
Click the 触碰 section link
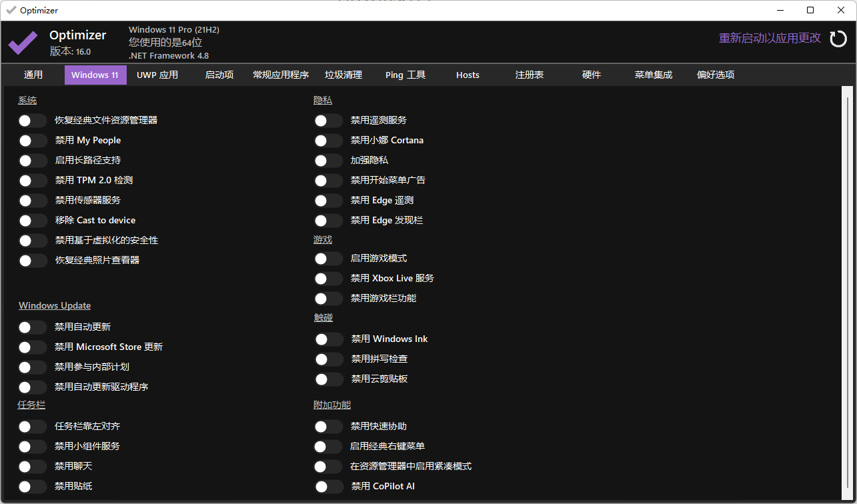(x=323, y=318)
